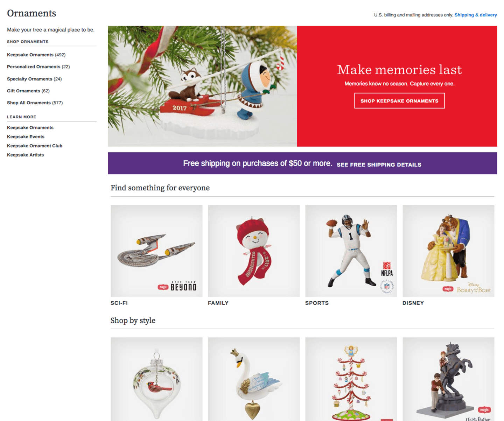Viewport: 504px width, 421px height.
Task: Visit the Keepsake Ornament Club link
Action: tap(35, 146)
